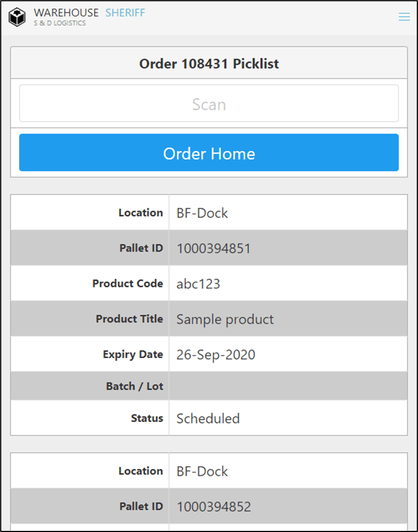This screenshot has height=532, width=418.
Task: Focus the Scan input field
Action: point(209,104)
